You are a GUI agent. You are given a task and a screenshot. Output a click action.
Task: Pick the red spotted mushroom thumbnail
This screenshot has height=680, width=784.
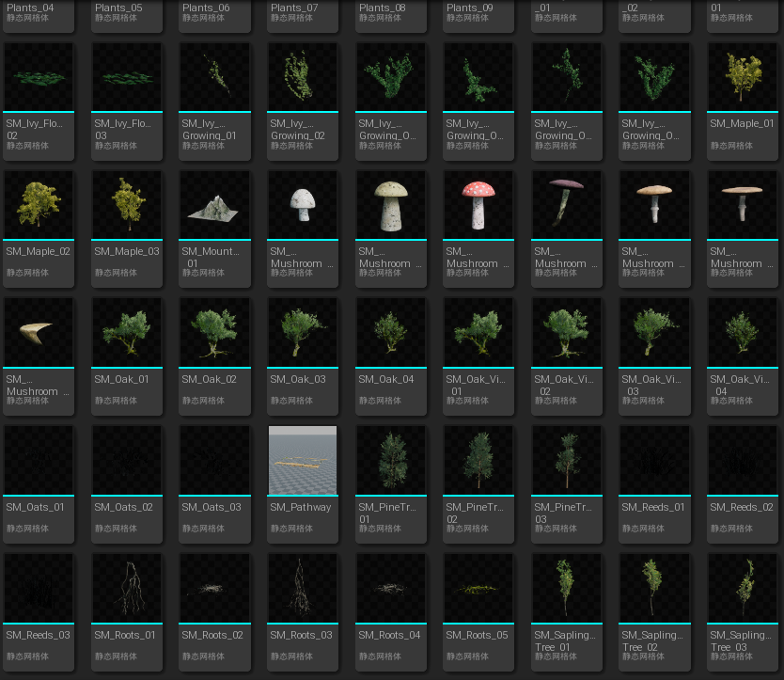pyautogui.click(x=478, y=205)
